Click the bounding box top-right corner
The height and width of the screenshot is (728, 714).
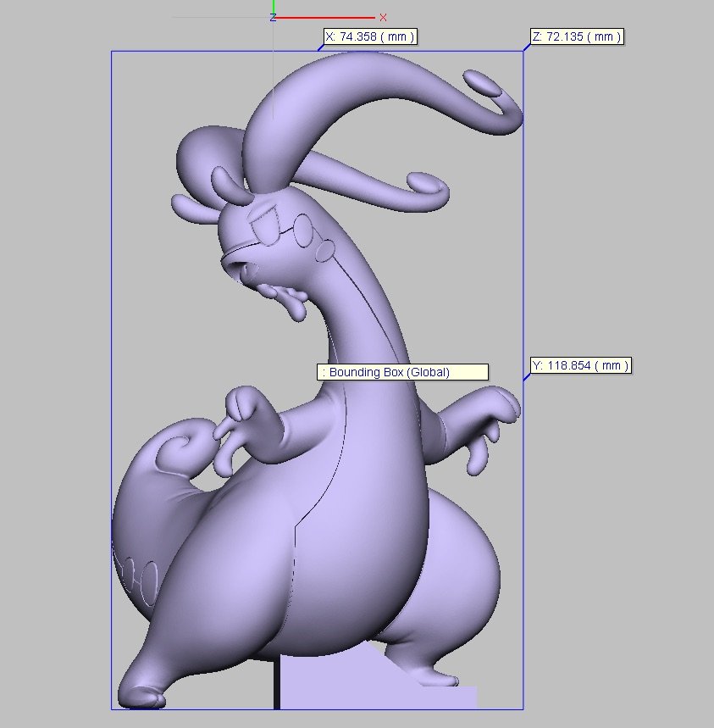(x=523, y=52)
